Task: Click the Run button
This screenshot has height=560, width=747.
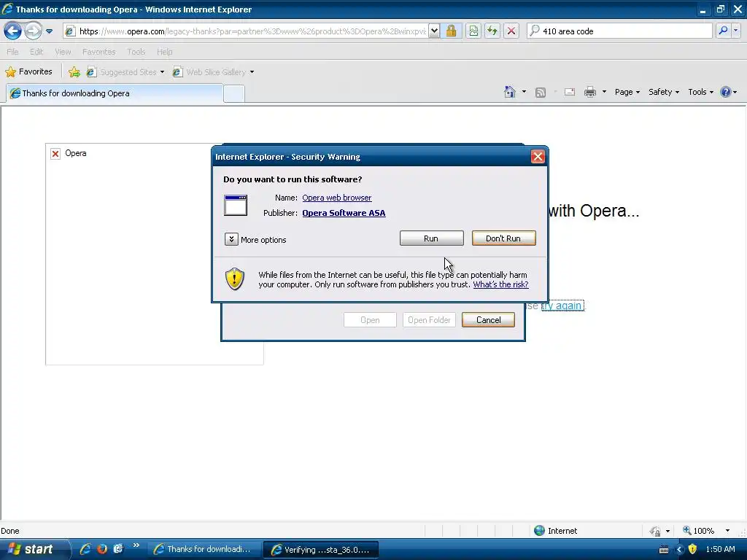Action: 431,238
